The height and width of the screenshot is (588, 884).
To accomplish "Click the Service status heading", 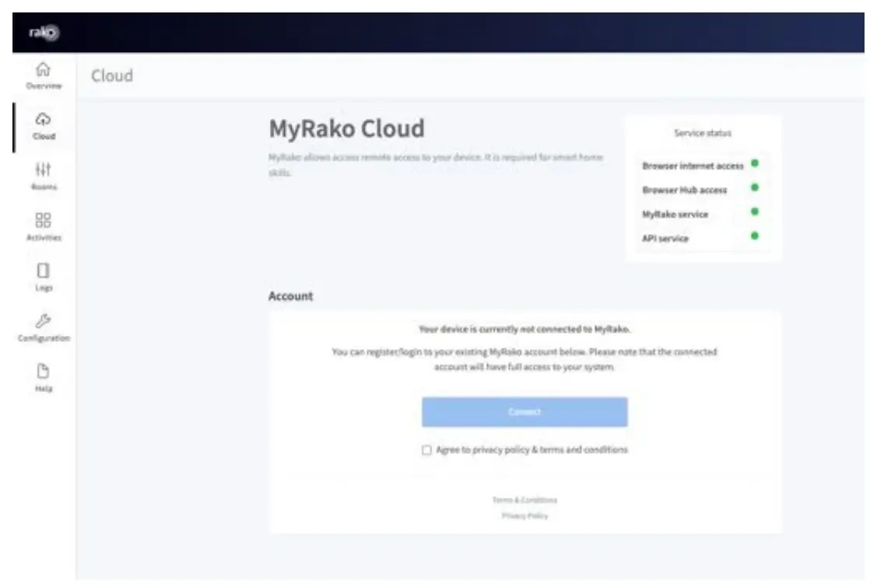I will (x=703, y=133).
